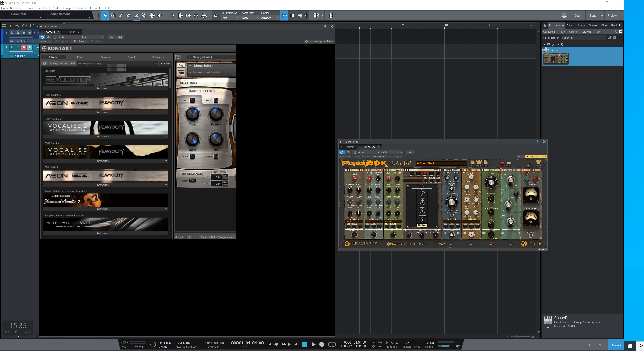Viewport: 644px width, 351px height.
Task: Select the Mute tool
Action: (x=144, y=15)
